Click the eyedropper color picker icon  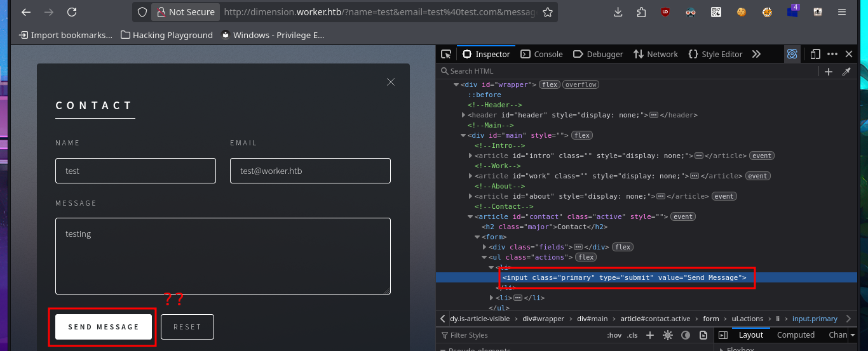click(x=846, y=72)
